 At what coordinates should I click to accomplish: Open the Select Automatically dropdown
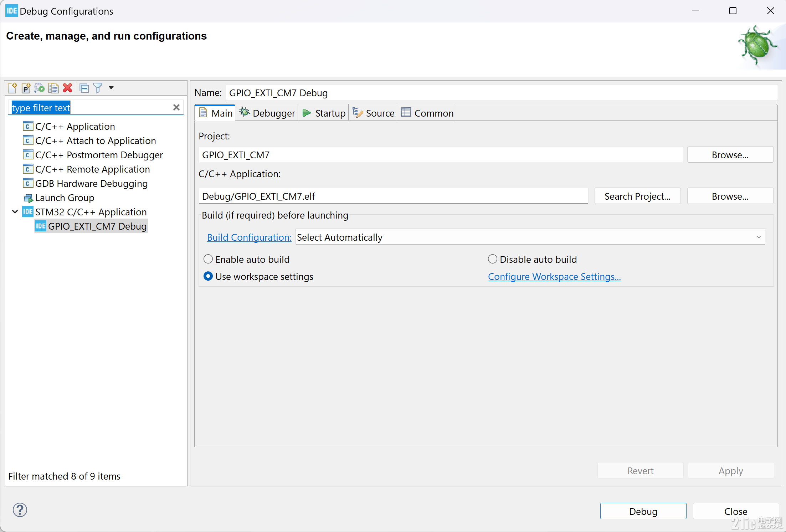(530, 237)
